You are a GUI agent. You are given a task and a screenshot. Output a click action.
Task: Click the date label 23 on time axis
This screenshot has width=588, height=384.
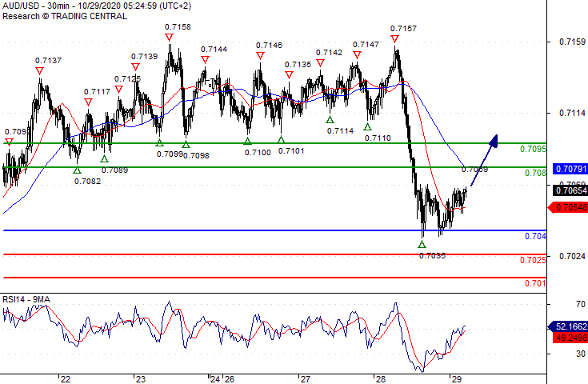[140, 379]
